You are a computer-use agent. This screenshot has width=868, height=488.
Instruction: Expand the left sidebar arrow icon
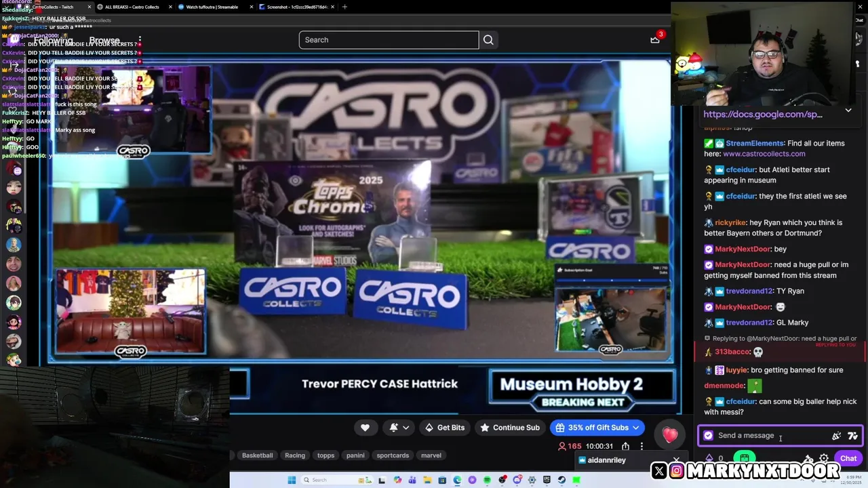[13, 66]
